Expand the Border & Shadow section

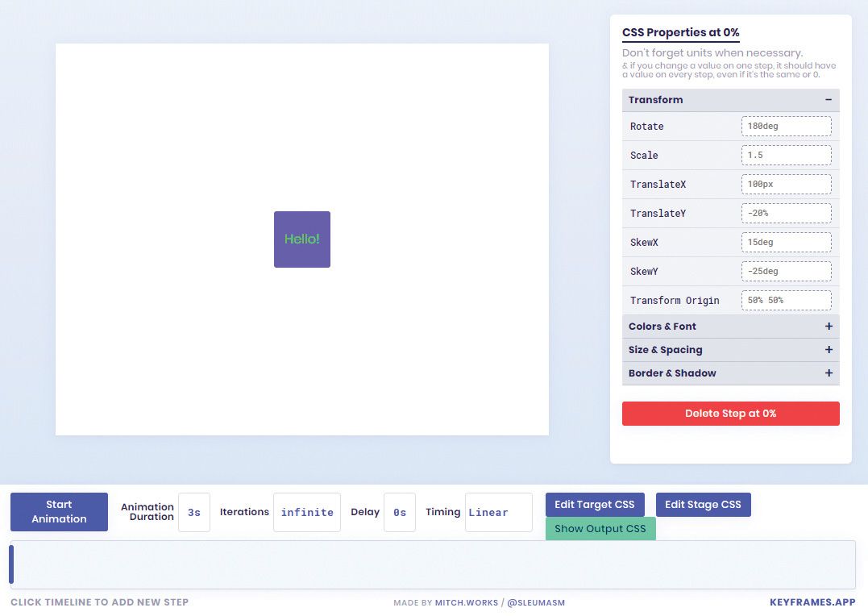pyautogui.click(x=829, y=373)
